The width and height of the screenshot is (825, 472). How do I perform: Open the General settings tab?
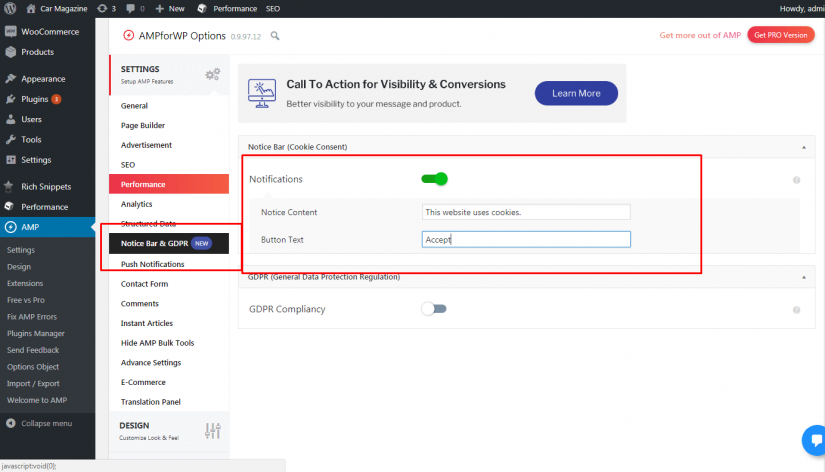(134, 106)
